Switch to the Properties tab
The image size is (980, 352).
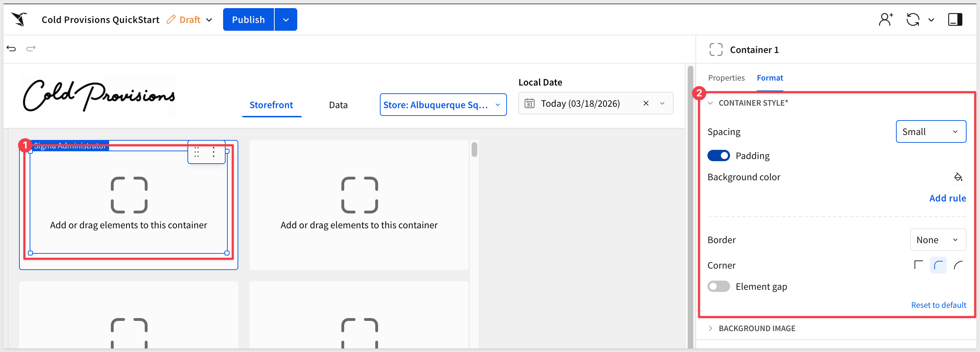726,78
